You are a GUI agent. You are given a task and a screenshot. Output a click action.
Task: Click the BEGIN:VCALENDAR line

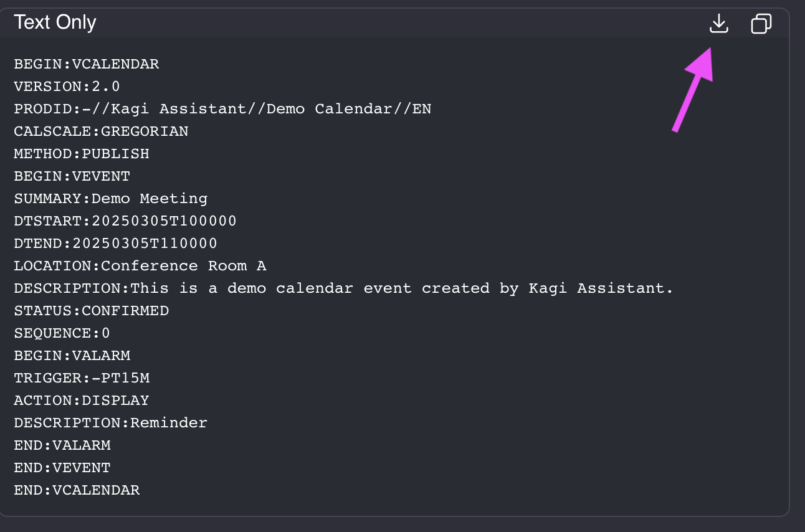pyautogui.click(x=87, y=64)
